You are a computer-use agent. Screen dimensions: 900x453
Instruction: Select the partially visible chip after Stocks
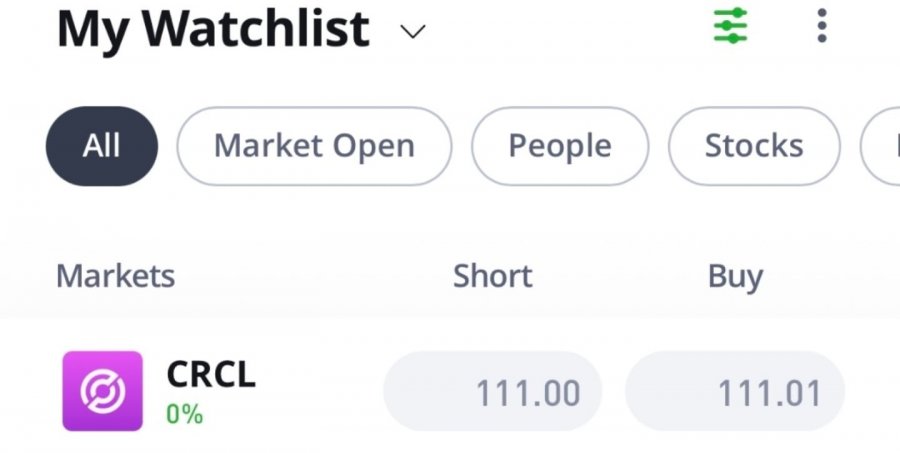click(880, 146)
